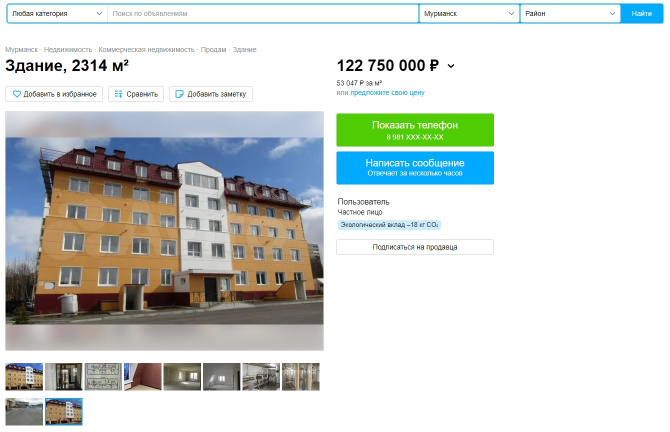The width and height of the screenshot is (670, 432).
Task: Open the Мурманск city dropdown
Action: 469,14
